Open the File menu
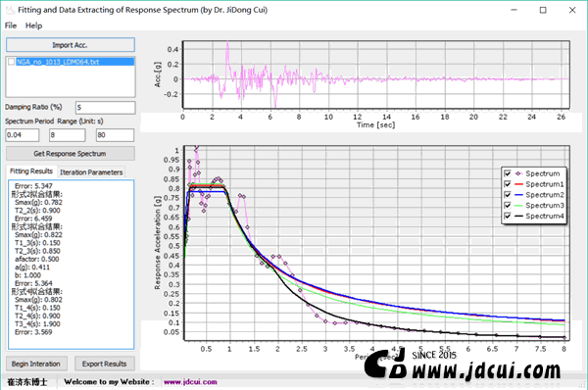The width and height of the screenshot is (588, 390). click(11, 25)
